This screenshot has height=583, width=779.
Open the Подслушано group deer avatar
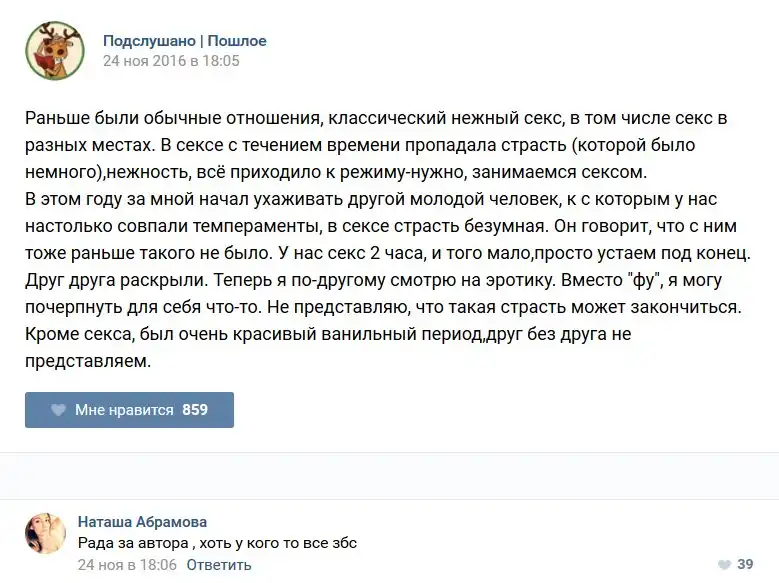tap(54, 50)
